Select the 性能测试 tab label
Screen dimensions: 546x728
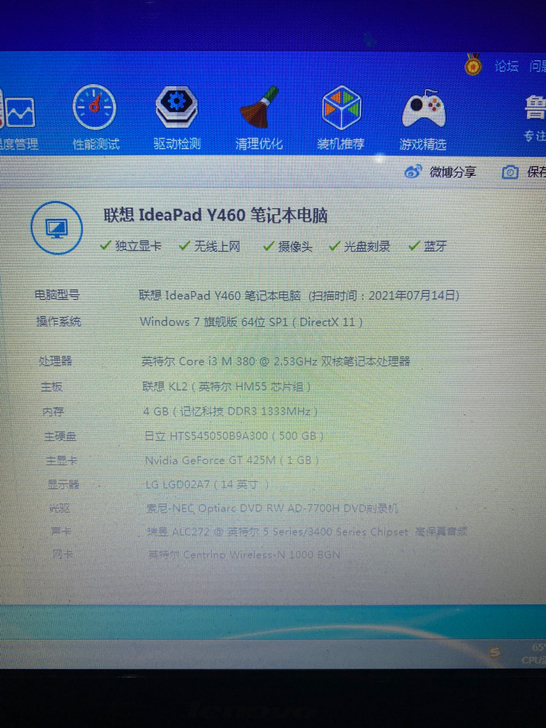point(96,144)
